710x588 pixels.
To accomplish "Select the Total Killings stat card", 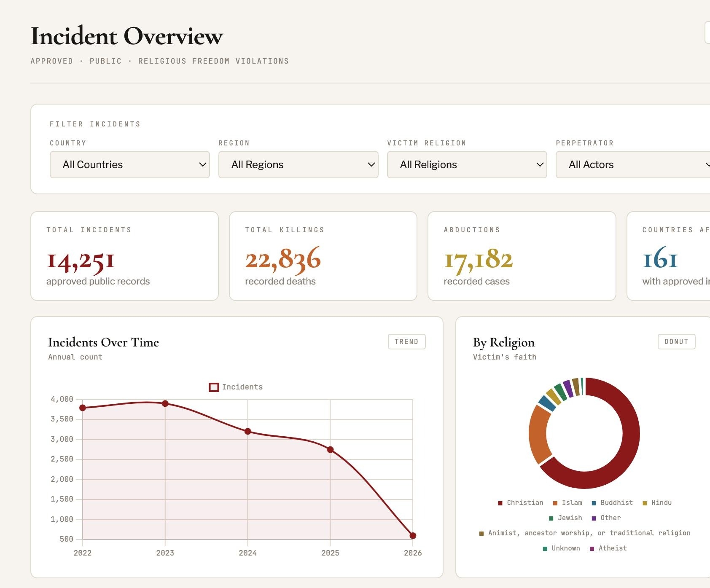I will click(x=323, y=256).
